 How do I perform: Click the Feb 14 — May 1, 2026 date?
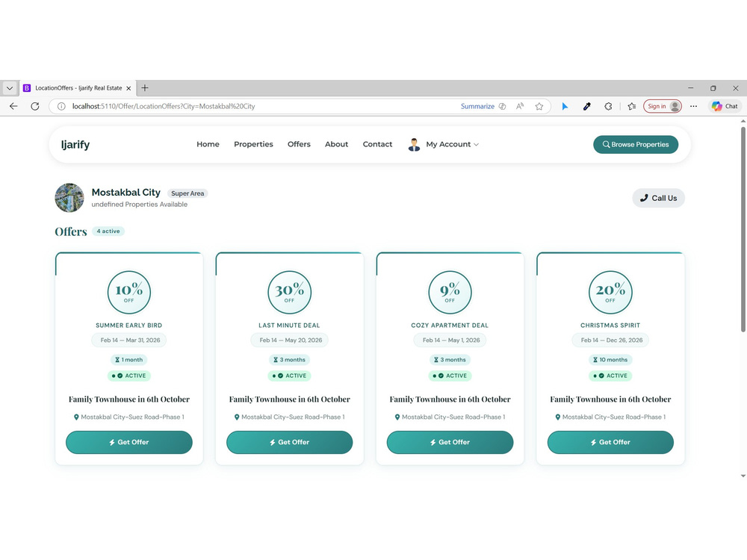pos(450,340)
